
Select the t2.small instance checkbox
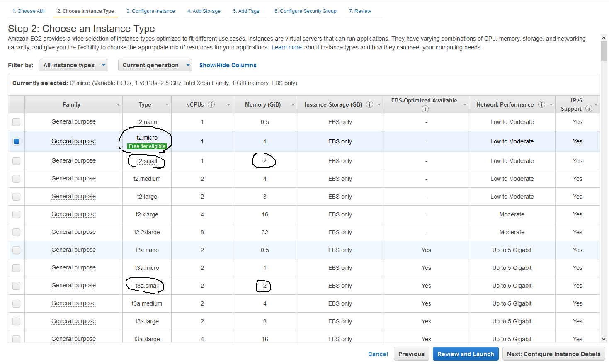[x=16, y=161]
